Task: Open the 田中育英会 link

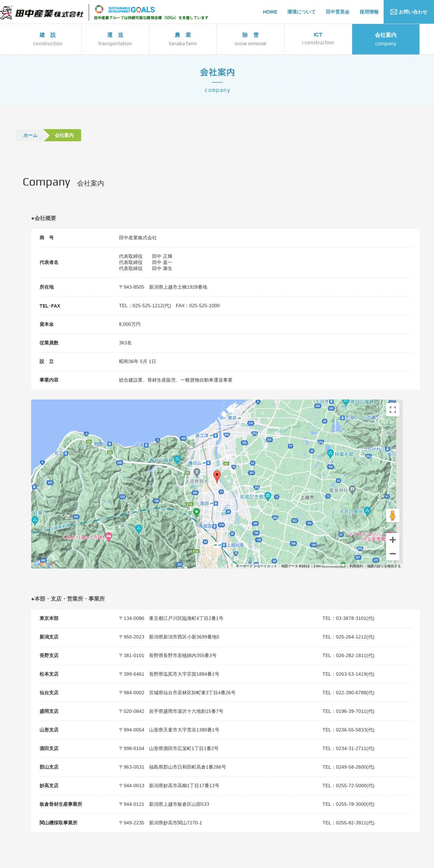Action: tap(338, 12)
